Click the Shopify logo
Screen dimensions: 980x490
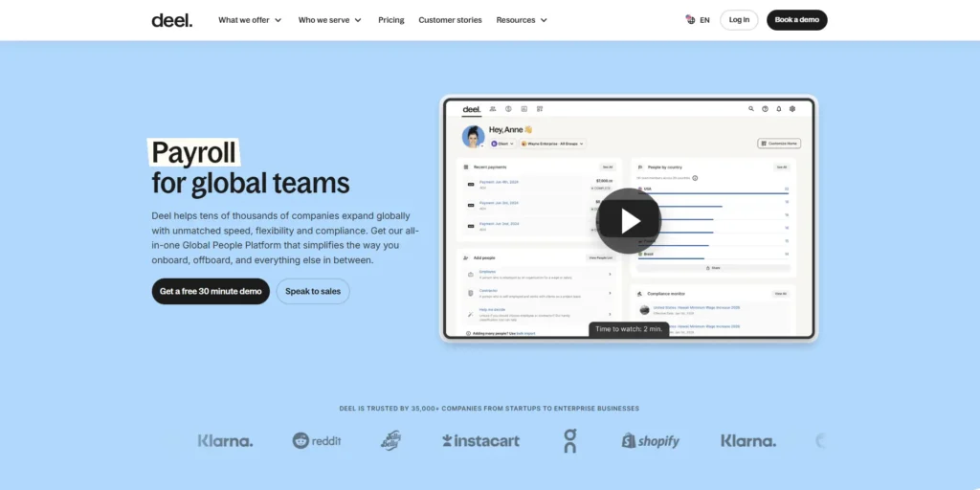pos(650,440)
